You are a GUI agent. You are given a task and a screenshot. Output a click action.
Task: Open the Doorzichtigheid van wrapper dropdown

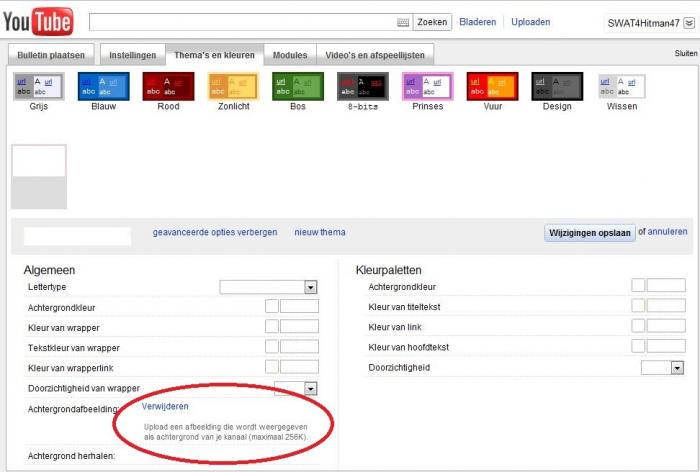point(296,388)
